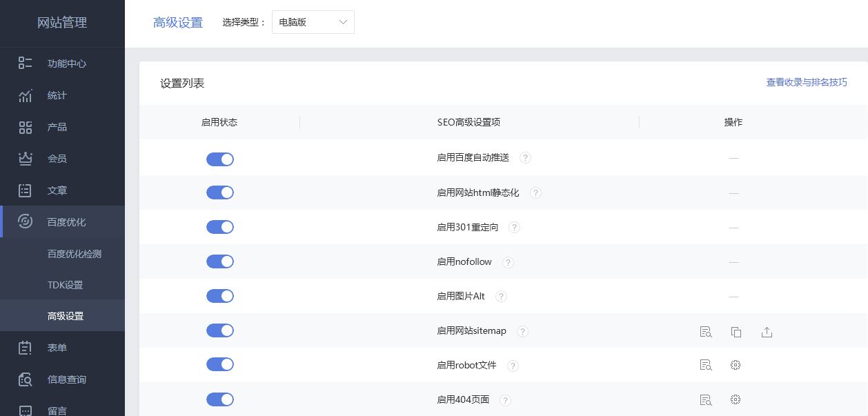Screen dimensions: 868x416
Task: Click the sitemap upload/submit icon
Action: coord(767,332)
